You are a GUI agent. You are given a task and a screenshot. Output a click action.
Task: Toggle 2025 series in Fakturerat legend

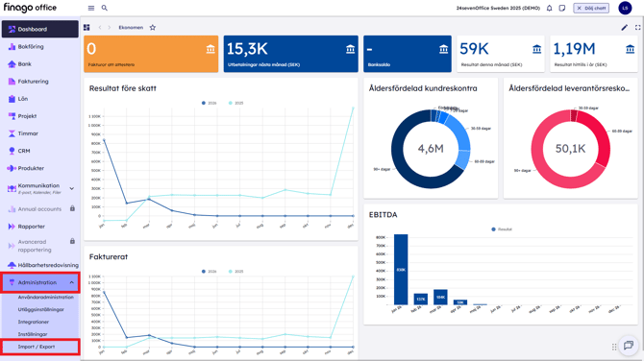(x=235, y=271)
